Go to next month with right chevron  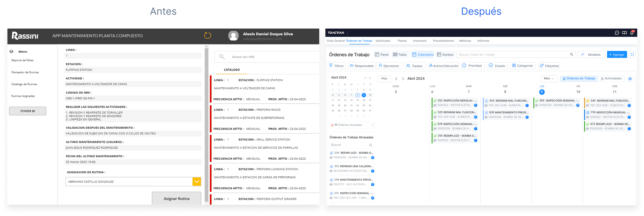[x=403, y=79]
